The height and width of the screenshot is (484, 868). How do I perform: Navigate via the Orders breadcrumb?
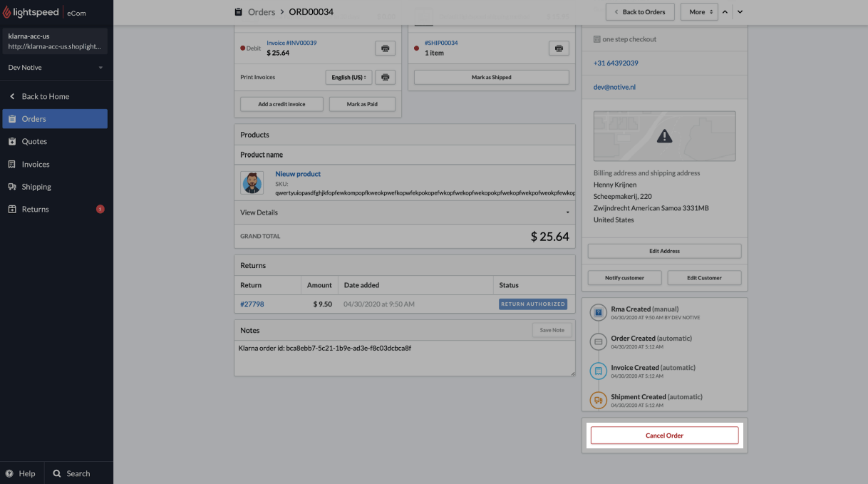point(262,11)
